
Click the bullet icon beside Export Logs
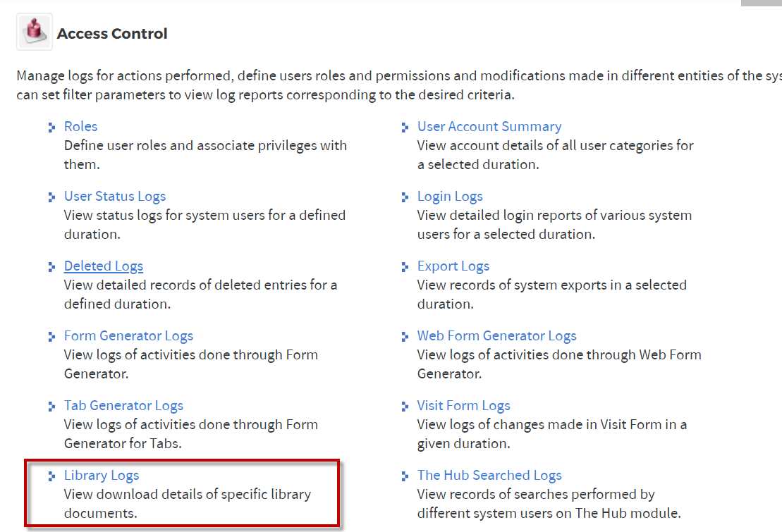pyautogui.click(x=405, y=267)
